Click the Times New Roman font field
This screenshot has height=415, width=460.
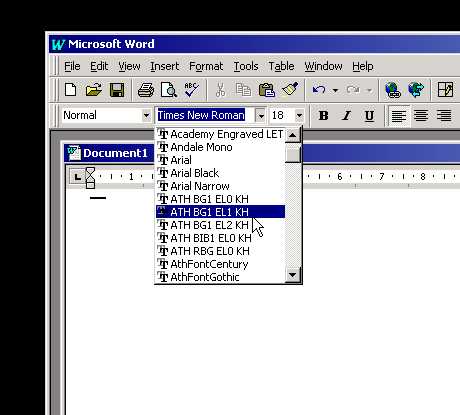pyautogui.click(x=205, y=115)
